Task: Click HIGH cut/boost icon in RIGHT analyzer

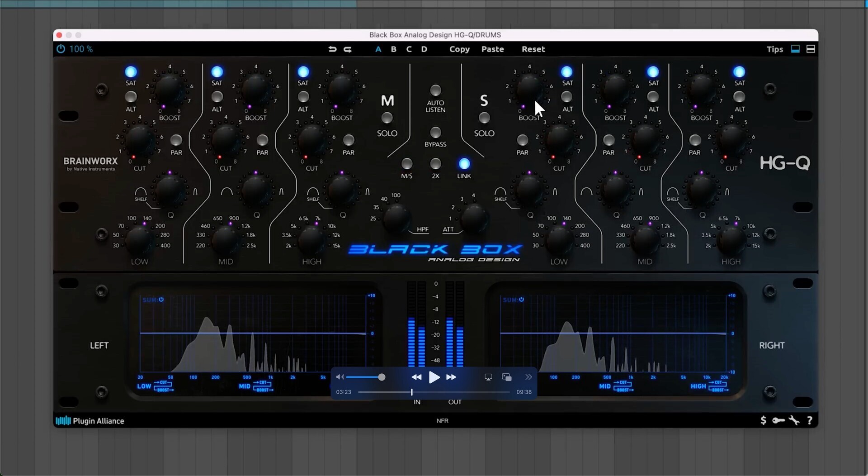Action: (x=718, y=386)
